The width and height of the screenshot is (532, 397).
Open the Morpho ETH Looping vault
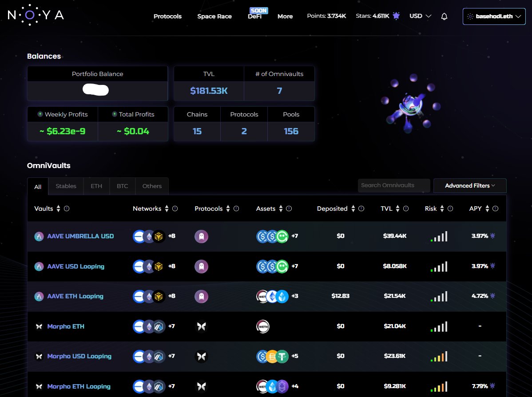pos(79,386)
